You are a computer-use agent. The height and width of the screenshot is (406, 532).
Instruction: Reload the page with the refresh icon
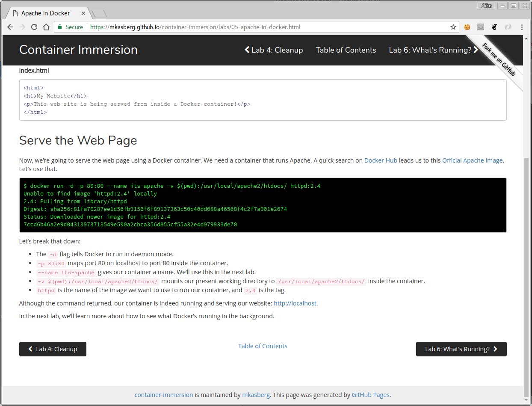tap(34, 27)
